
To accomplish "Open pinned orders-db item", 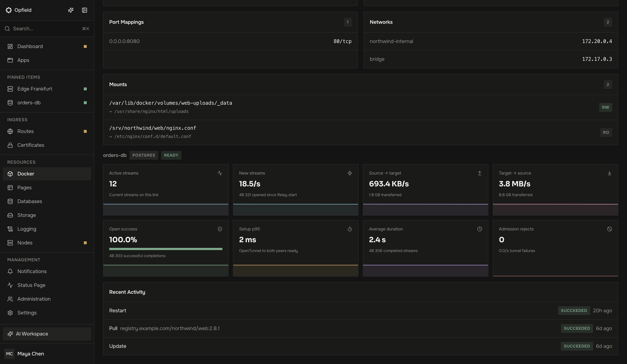I will click(x=47, y=103).
